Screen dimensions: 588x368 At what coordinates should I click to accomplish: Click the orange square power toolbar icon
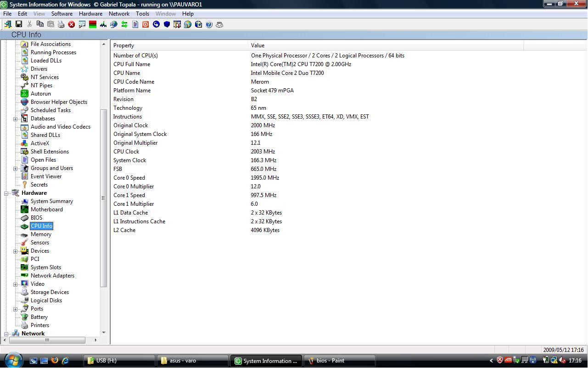(146, 24)
